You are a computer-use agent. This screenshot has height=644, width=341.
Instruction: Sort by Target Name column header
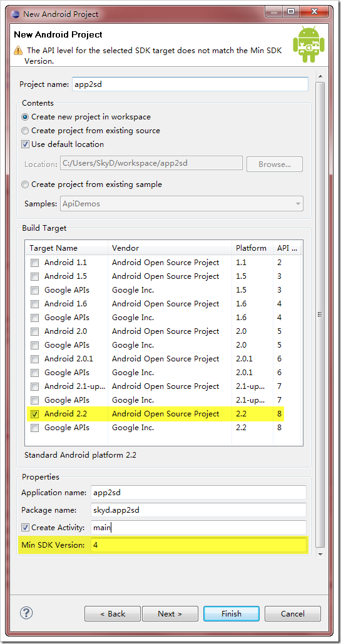pos(68,248)
